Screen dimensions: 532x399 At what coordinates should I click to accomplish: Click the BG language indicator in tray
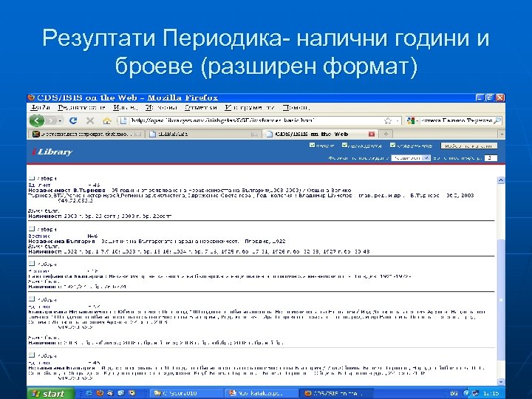(x=454, y=394)
